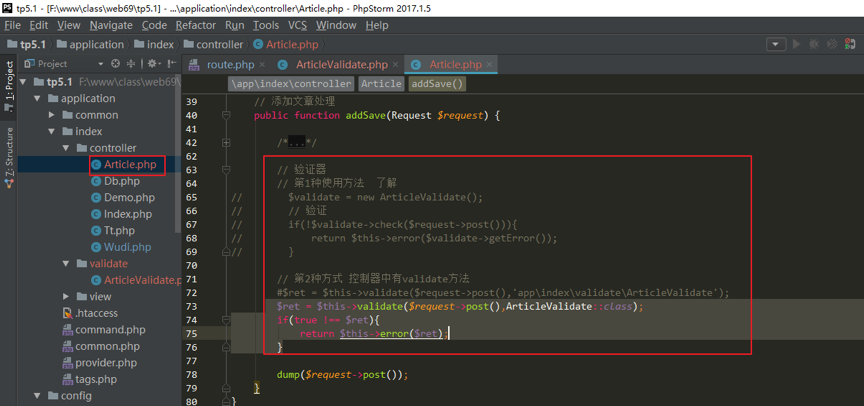
Task: Open the Edit menu
Action: coord(39,25)
